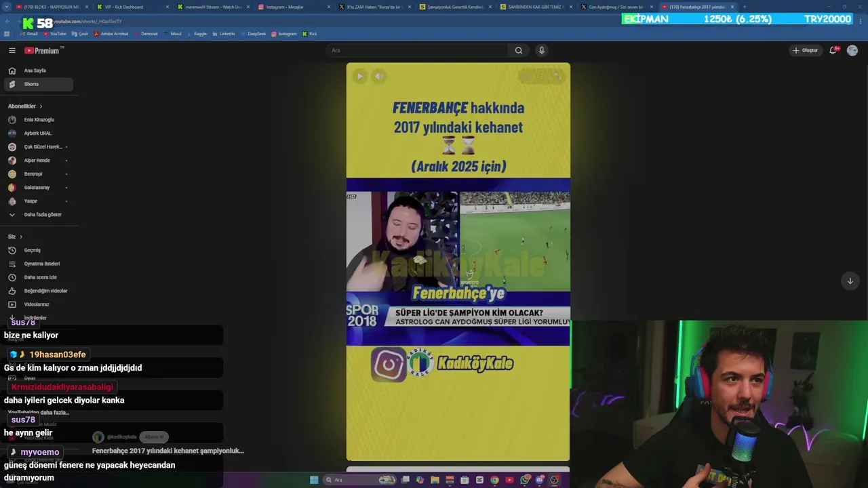The image size is (868, 488).
Task: Go to next Short with down arrow
Action: [x=850, y=281]
